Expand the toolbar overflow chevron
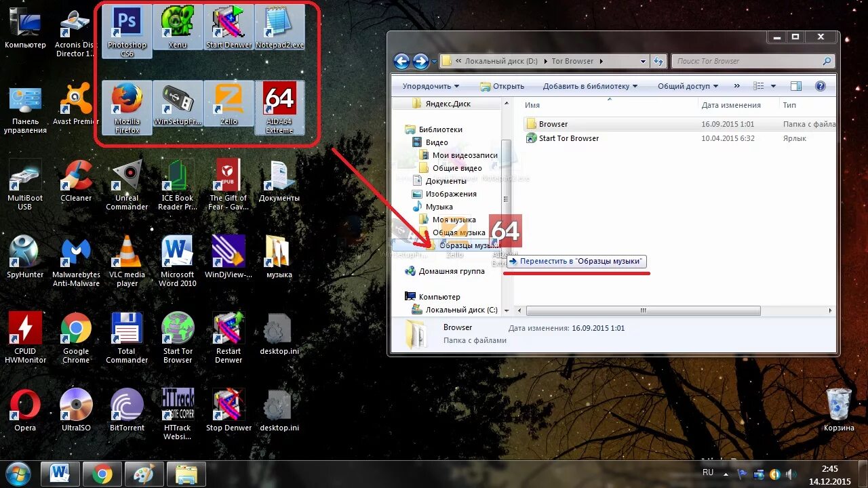 pos(736,86)
